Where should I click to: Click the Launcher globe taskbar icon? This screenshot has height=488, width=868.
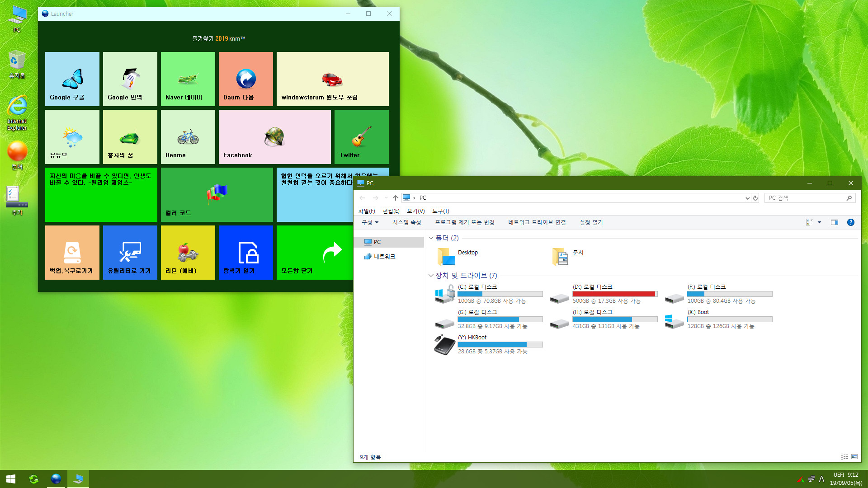tap(56, 479)
